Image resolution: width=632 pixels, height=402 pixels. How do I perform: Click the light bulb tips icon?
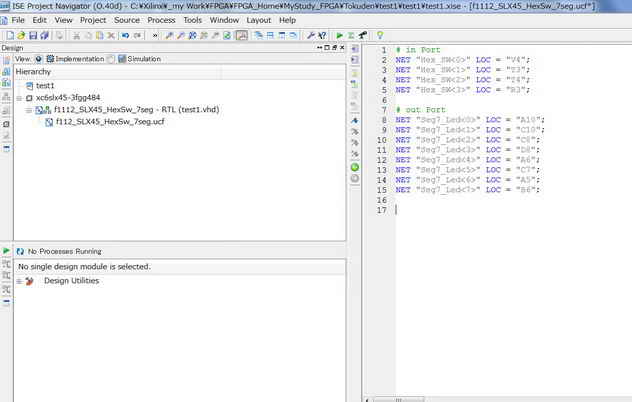[x=380, y=35]
